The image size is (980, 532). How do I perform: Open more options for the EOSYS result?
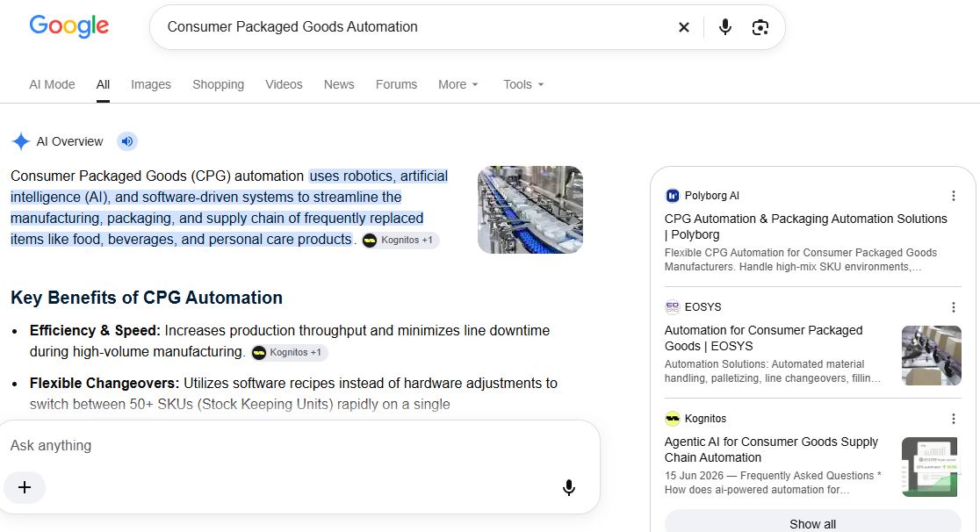click(x=953, y=307)
